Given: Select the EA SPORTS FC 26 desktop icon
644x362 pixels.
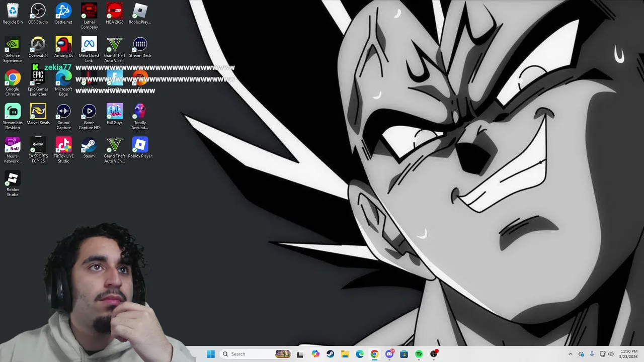Looking at the screenshot, I should pos(38,150).
